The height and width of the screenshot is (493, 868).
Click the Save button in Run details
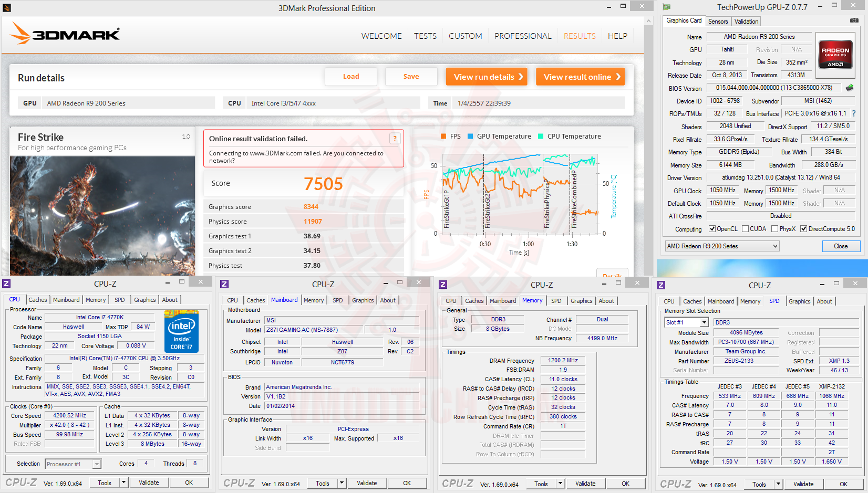(x=411, y=77)
